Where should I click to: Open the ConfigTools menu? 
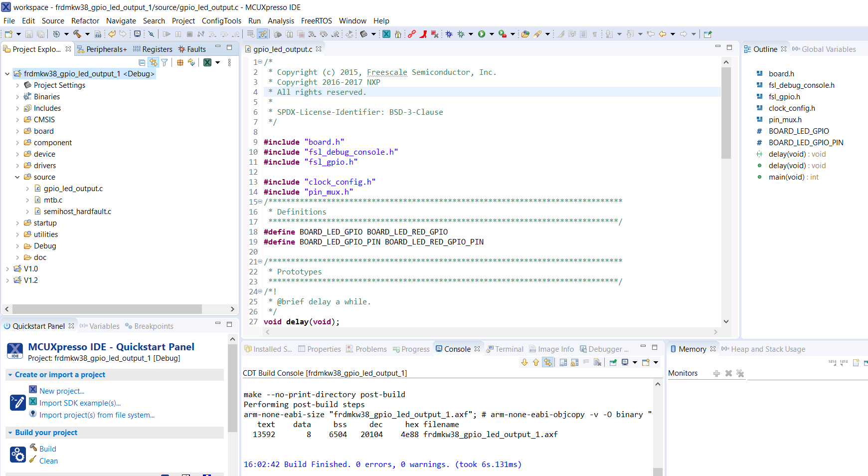coord(221,21)
